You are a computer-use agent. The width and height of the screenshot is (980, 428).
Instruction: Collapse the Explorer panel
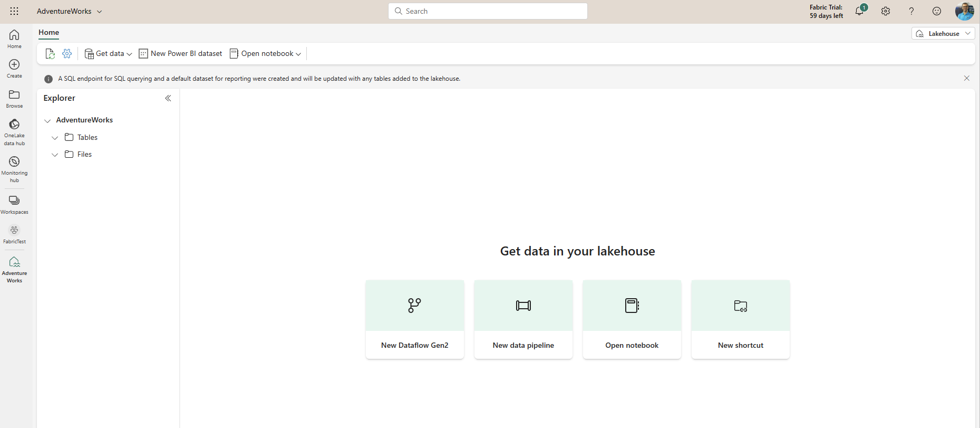(x=168, y=98)
